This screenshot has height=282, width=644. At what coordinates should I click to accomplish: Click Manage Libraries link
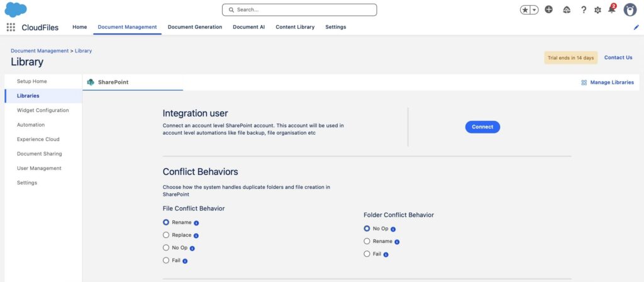[608, 82]
